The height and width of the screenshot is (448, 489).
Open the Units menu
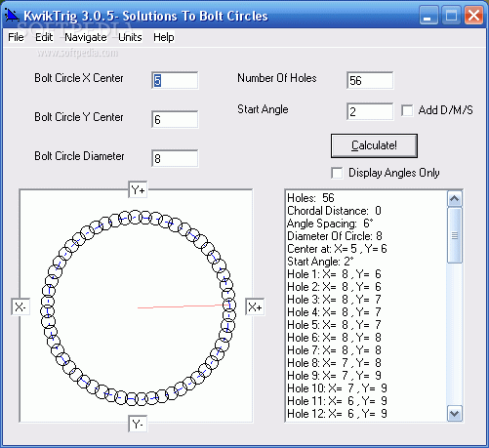(130, 37)
